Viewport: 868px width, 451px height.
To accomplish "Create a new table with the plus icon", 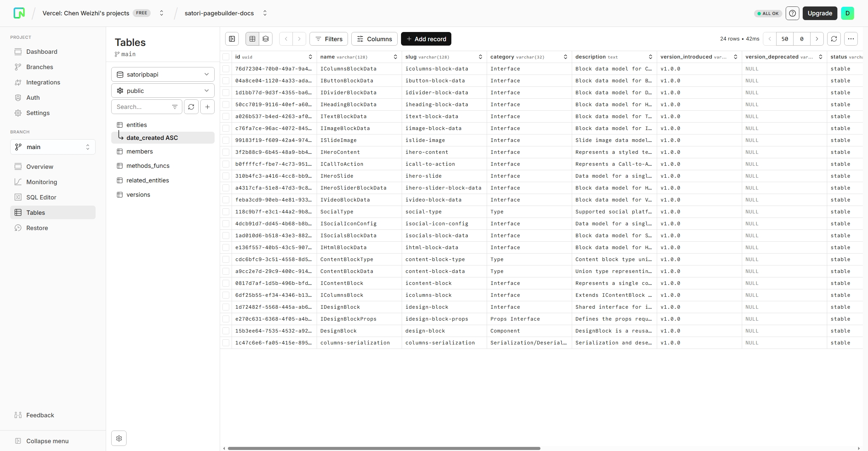I will [207, 107].
